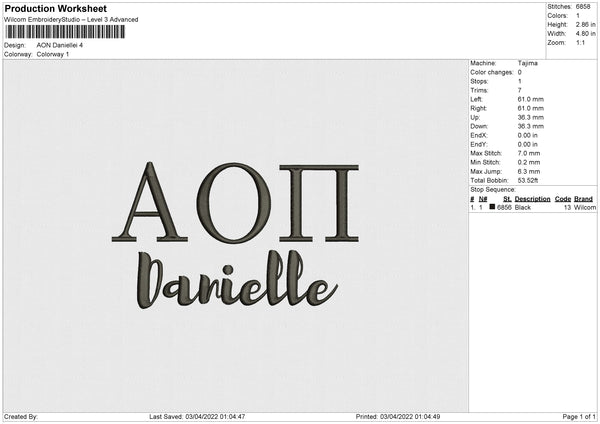Click the embroidered Greek letters ΑΟΠ
Screen dimensions: 600x424
click(x=235, y=203)
